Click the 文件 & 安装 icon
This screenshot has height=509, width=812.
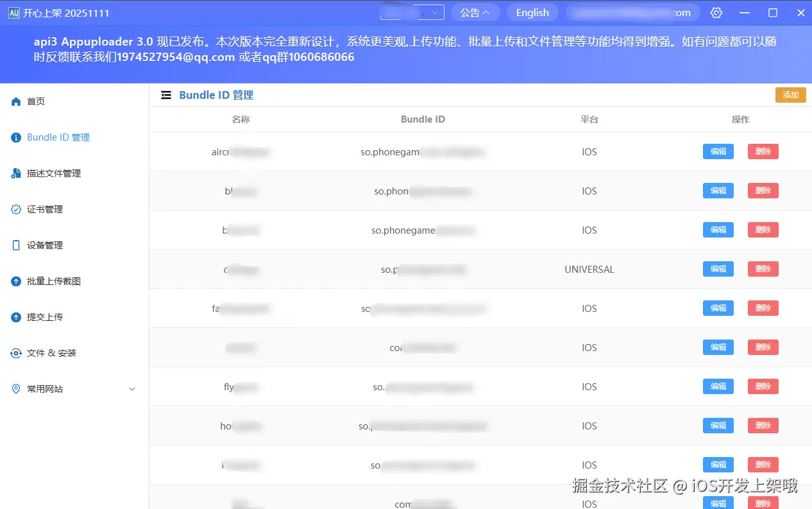[x=15, y=352]
